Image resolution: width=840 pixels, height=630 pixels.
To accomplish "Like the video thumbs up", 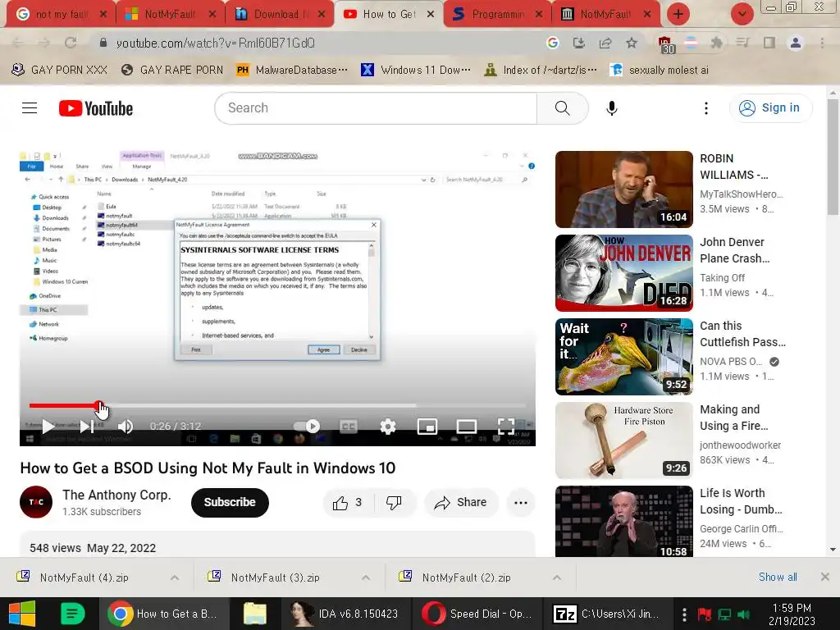I will pyautogui.click(x=348, y=503).
